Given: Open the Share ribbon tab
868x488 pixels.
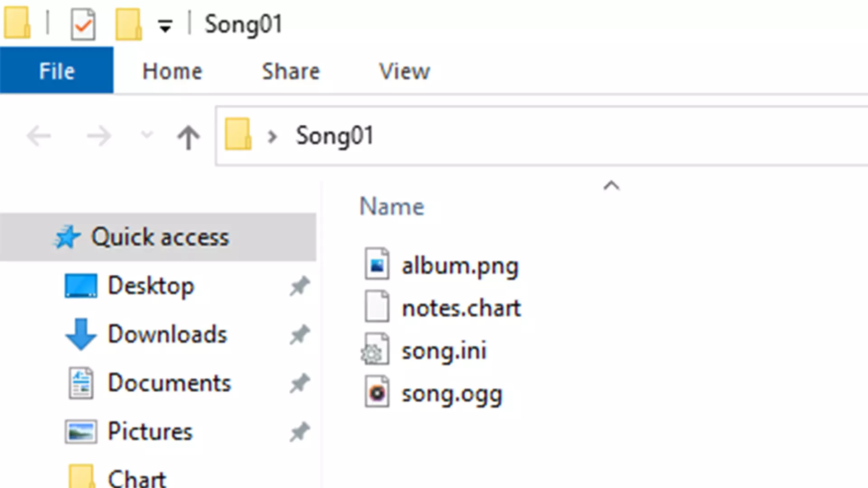Looking at the screenshot, I should (x=291, y=71).
